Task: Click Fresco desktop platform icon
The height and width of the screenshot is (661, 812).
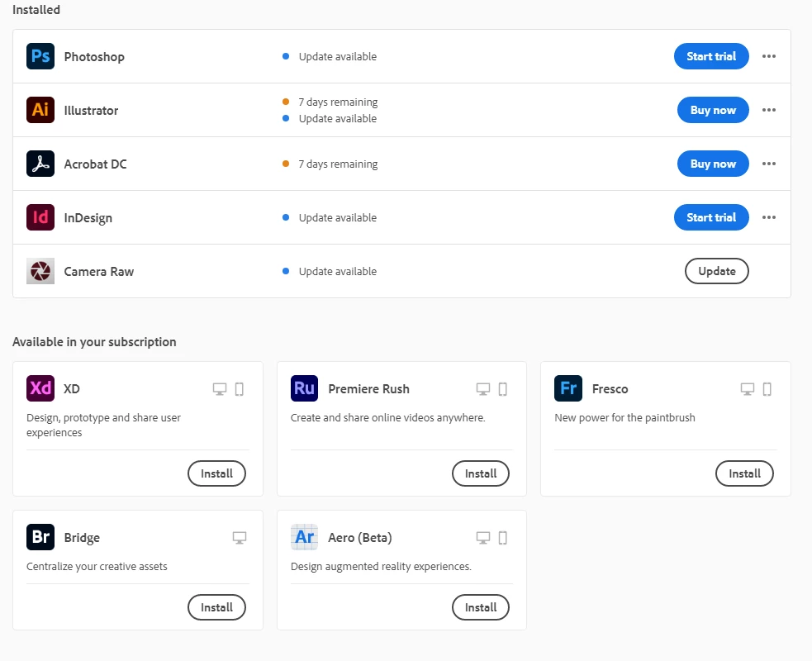Action: (748, 389)
